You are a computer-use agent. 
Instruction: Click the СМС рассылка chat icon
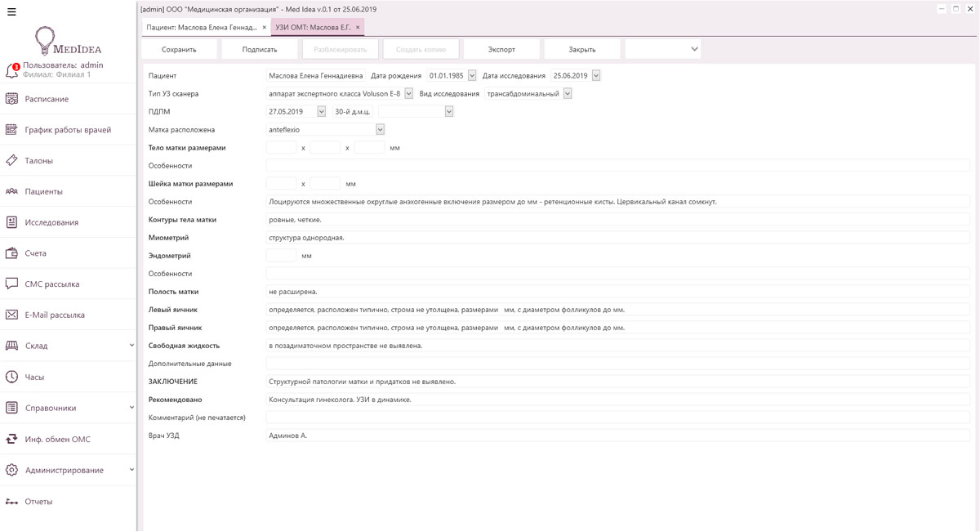tap(11, 284)
